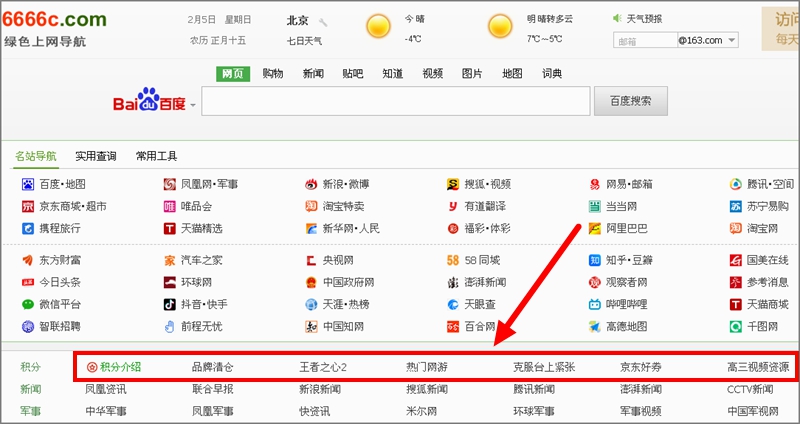Screen dimensions: 800x424
Task: Open the 七日天气 link
Action: (x=304, y=41)
